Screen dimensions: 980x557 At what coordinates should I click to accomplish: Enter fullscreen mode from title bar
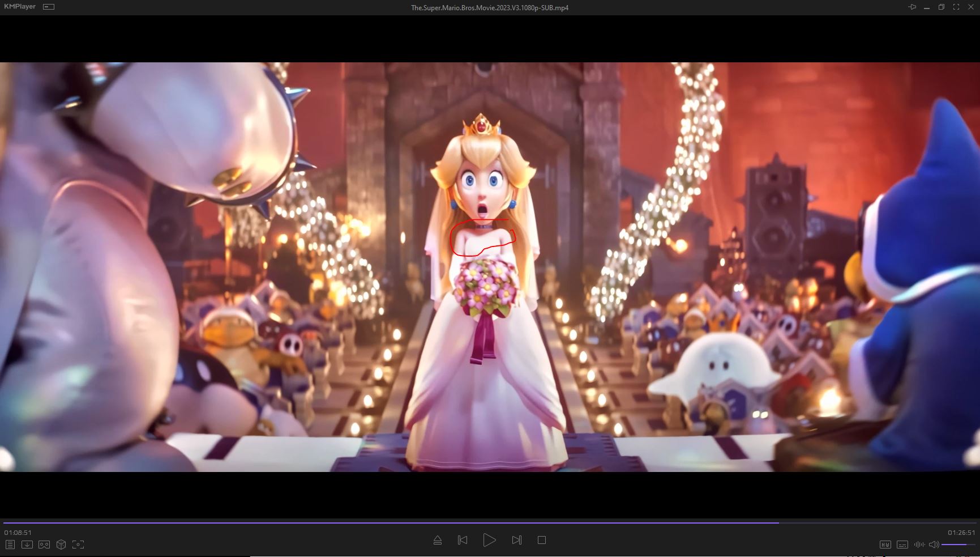coord(956,7)
